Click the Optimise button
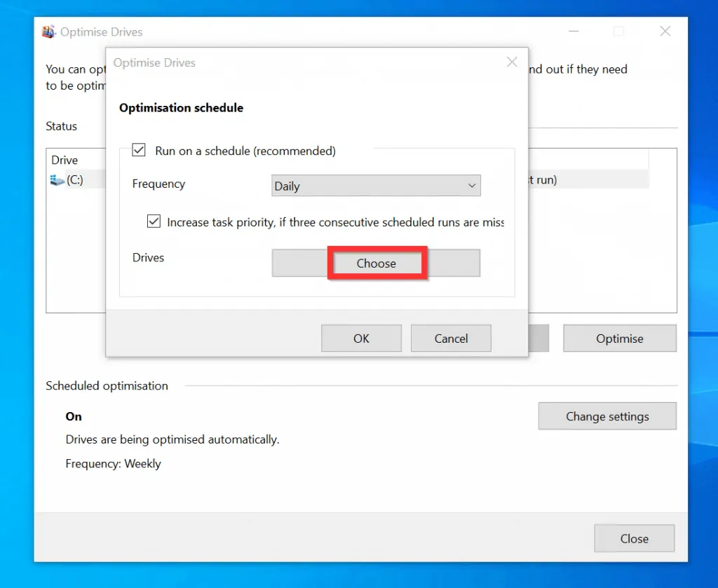Image resolution: width=718 pixels, height=588 pixels. tap(619, 338)
